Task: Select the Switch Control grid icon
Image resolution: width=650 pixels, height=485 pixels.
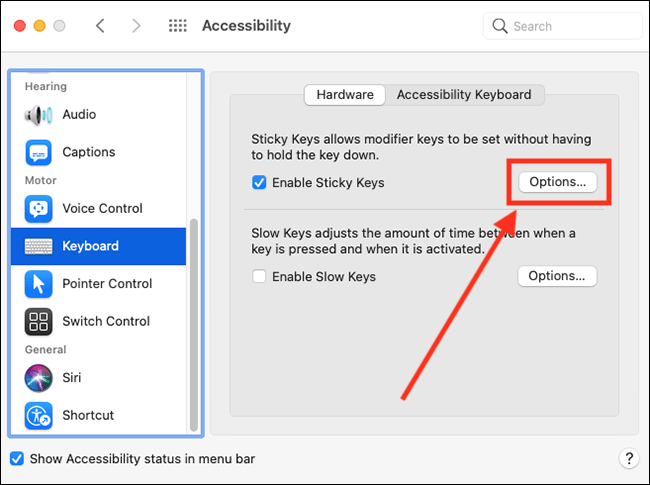Action: (x=39, y=322)
